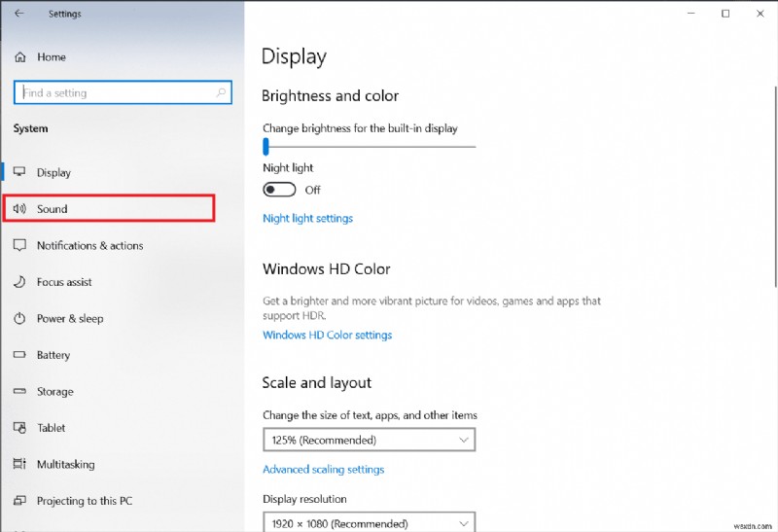
Task: Click the Focus assist moon icon
Action: (x=18, y=282)
